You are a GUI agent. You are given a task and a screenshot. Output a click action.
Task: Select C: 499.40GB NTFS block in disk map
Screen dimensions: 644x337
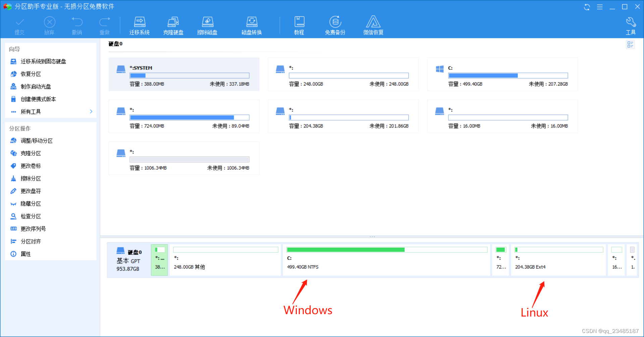pyautogui.click(x=386, y=259)
